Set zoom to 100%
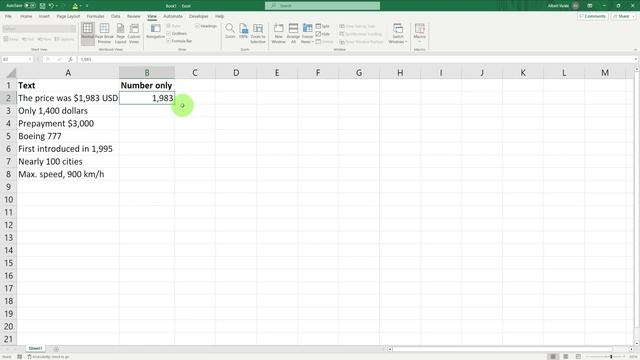This screenshot has height=360, width=640. [243, 31]
